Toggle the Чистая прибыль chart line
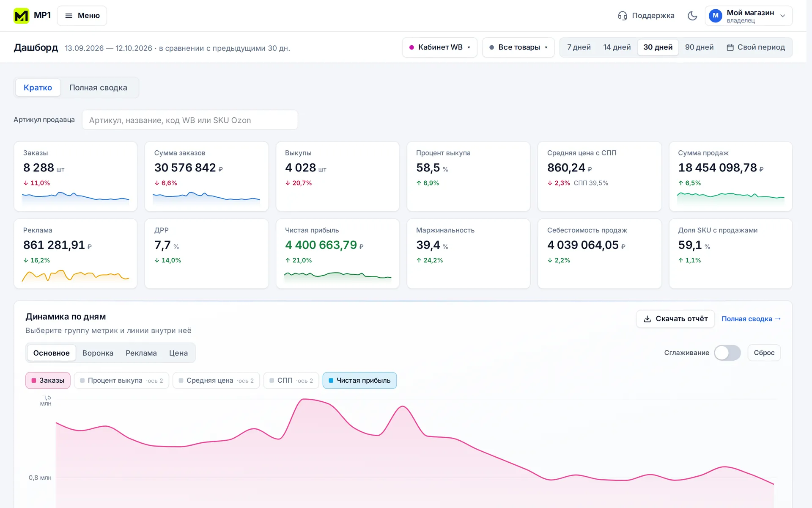The image size is (812, 508). pyautogui.click(x=359, y=380)
